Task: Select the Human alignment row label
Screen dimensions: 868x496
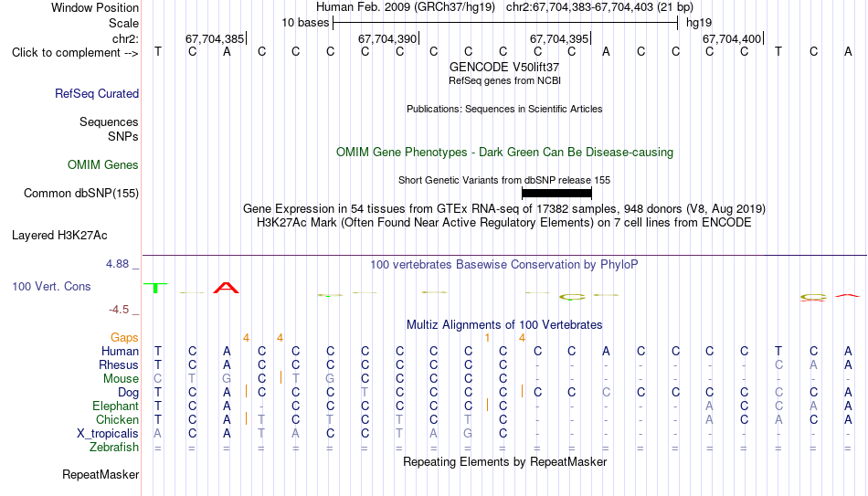Action: click(x=120, y=352)
